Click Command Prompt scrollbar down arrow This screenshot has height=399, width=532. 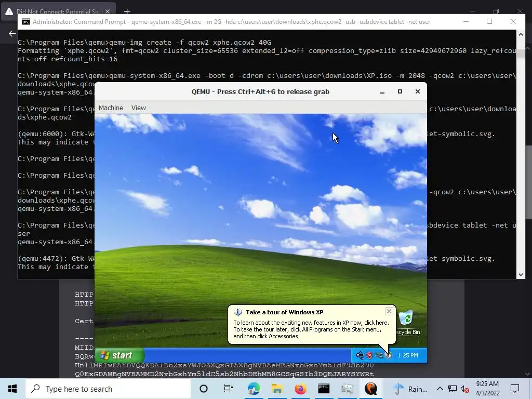(x=521, y=275)
